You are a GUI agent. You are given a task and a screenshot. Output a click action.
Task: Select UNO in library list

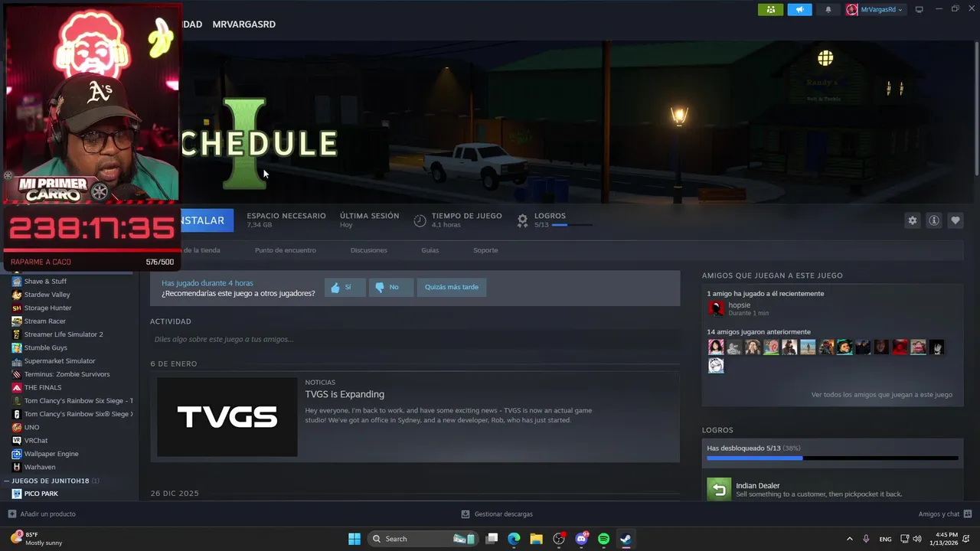tap(31, 427)
